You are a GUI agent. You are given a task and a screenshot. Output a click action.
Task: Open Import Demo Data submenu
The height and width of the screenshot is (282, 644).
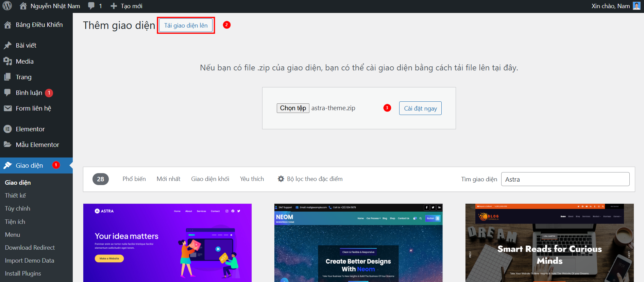coord(30,261)
